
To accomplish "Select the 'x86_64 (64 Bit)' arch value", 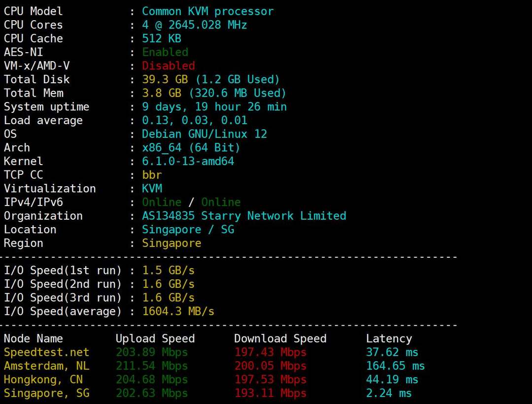I will [x=191, y=147].
